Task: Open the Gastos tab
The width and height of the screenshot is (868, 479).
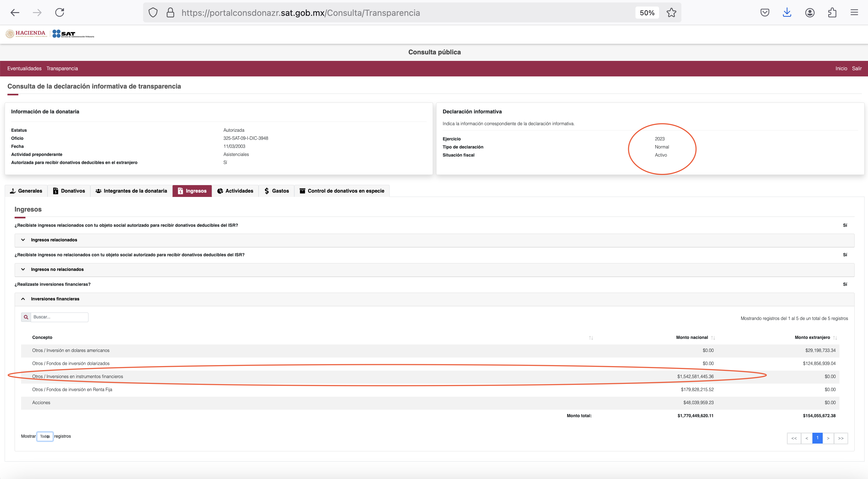Action: [276, 191]
